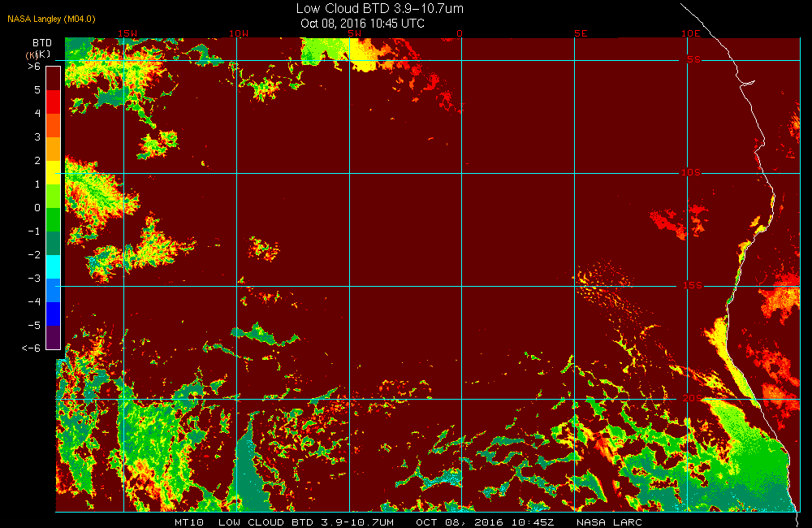Click the '-3' colorbar tick label
The height and width of the screenshot is (528, 812).
coord(34,279)
